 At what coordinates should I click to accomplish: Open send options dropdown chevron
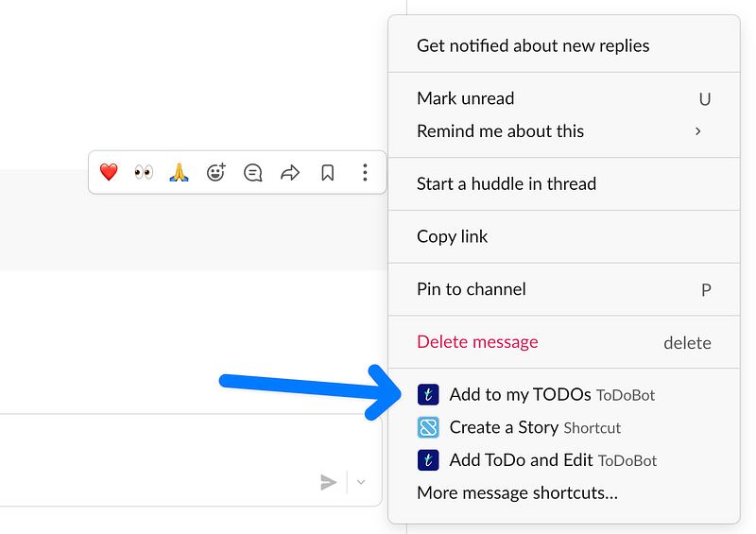pos(361,482)
